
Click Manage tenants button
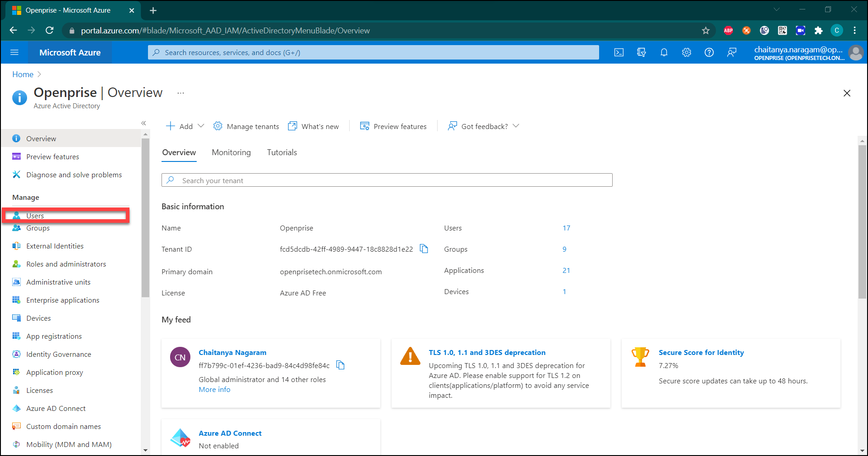point(246,126)
